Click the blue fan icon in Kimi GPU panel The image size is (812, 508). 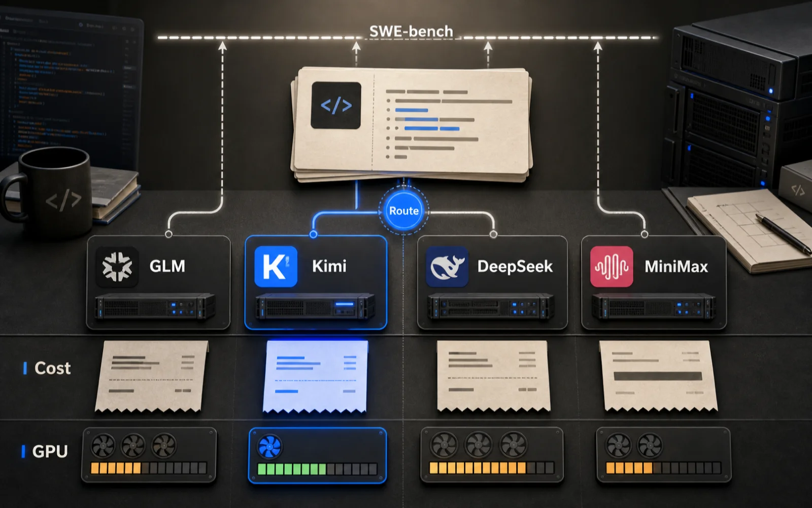(x=269, y=447)
